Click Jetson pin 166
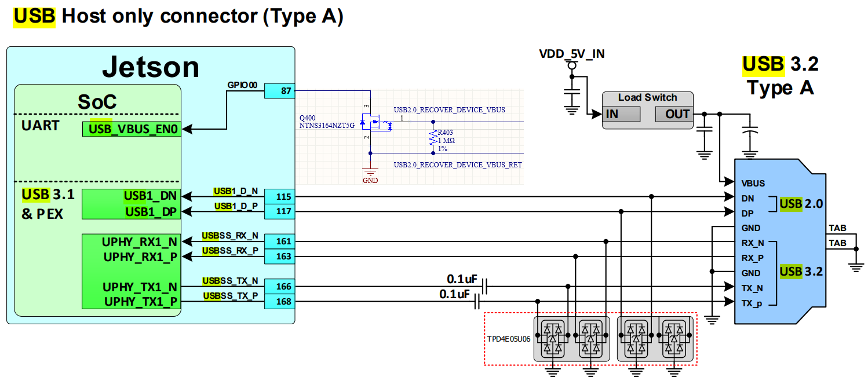 pos(280,287)
